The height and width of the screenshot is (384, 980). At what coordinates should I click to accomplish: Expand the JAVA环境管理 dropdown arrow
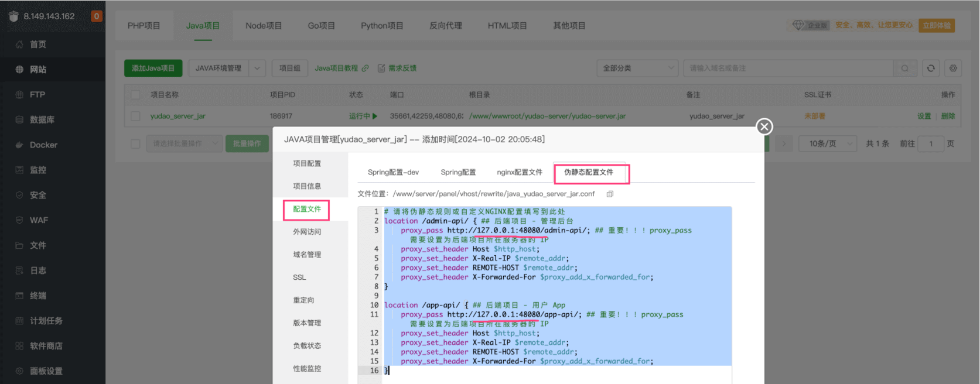(257, 68)
